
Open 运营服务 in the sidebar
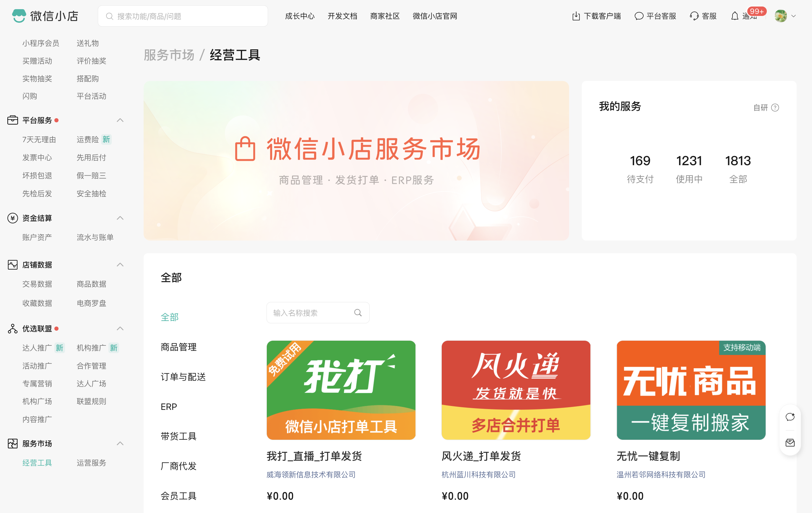(x=91, y=463)
